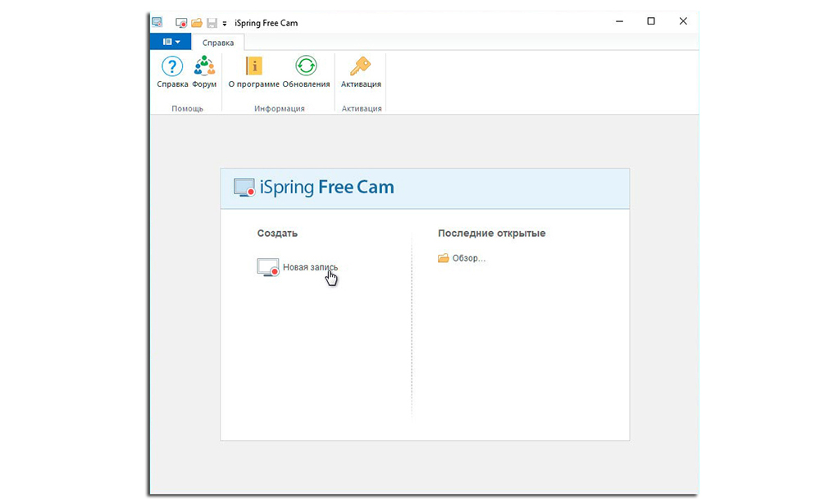
Task: Start new recording from title bar icon
Action: tap(181, 23)
